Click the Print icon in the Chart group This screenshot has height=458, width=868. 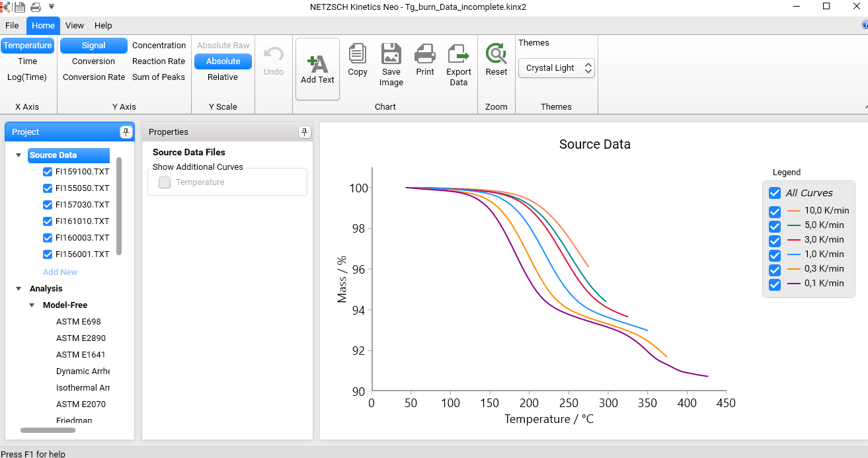[x=425, y=63]
